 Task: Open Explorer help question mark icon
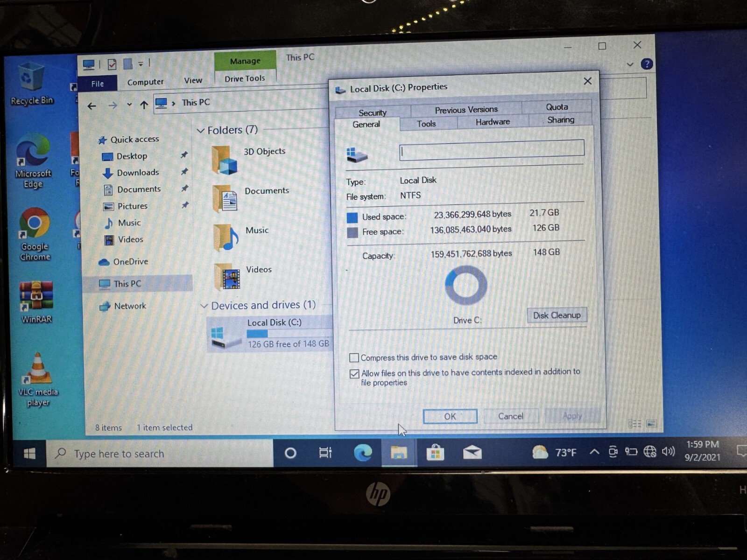[647, 64]
